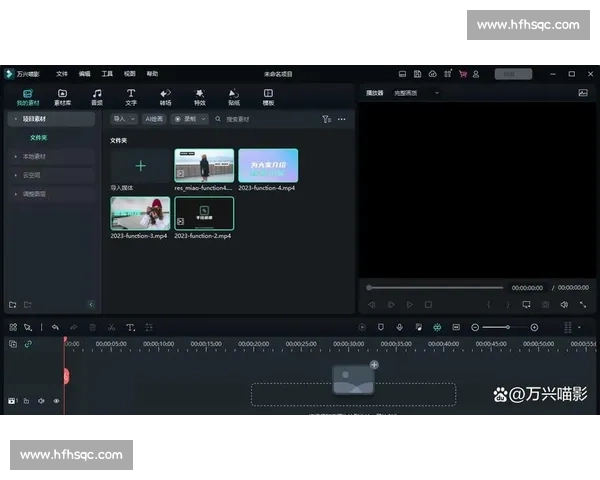Click the export button in title bar
This screenshot has width=600, height=480.
tap(513, 74)
